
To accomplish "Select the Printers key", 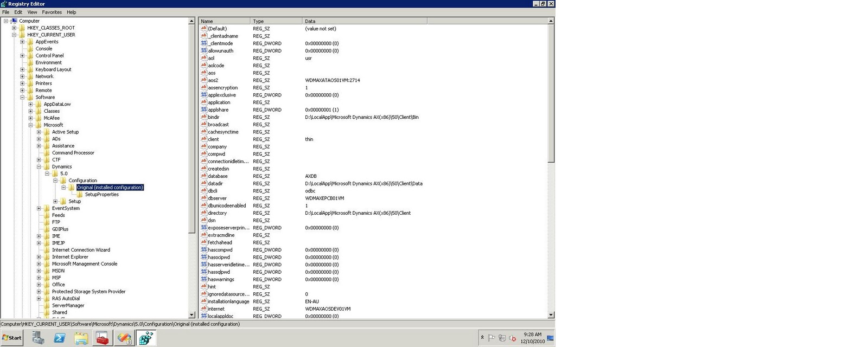I will pos(44,83).
